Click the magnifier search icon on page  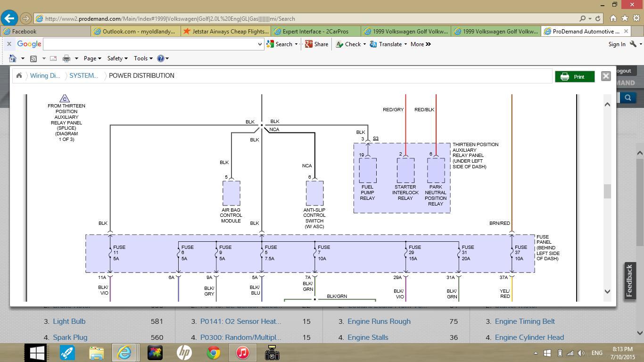627,98
